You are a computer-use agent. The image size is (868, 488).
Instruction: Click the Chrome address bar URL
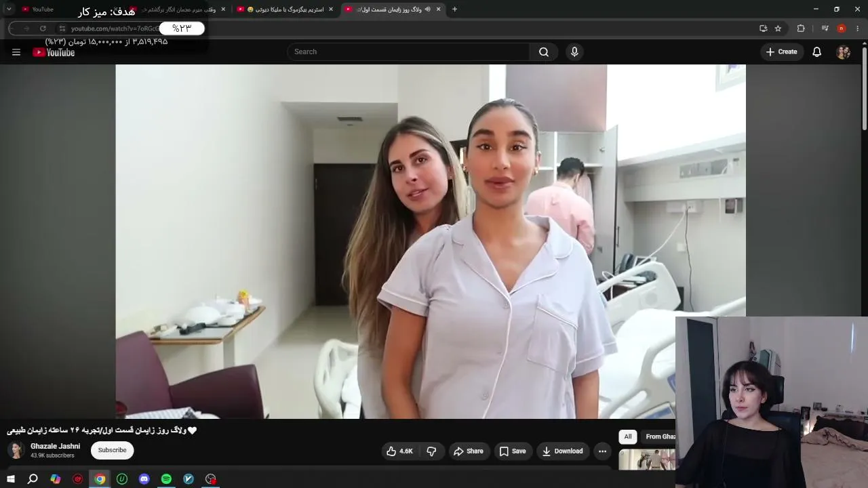[x=115, y=28]
